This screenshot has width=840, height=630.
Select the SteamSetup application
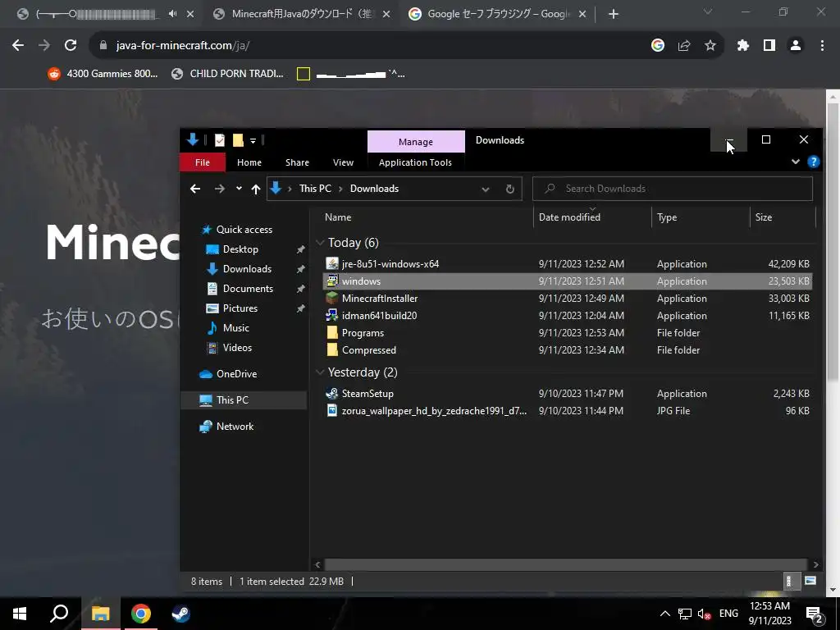point(568,393)
